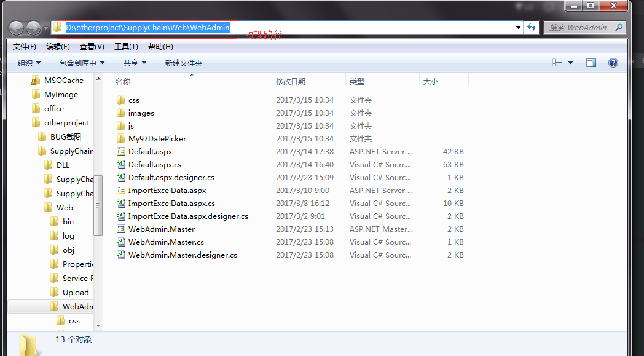
Task: Click the WebAdmin.Master.cs file icon
Action: point(120,242)
